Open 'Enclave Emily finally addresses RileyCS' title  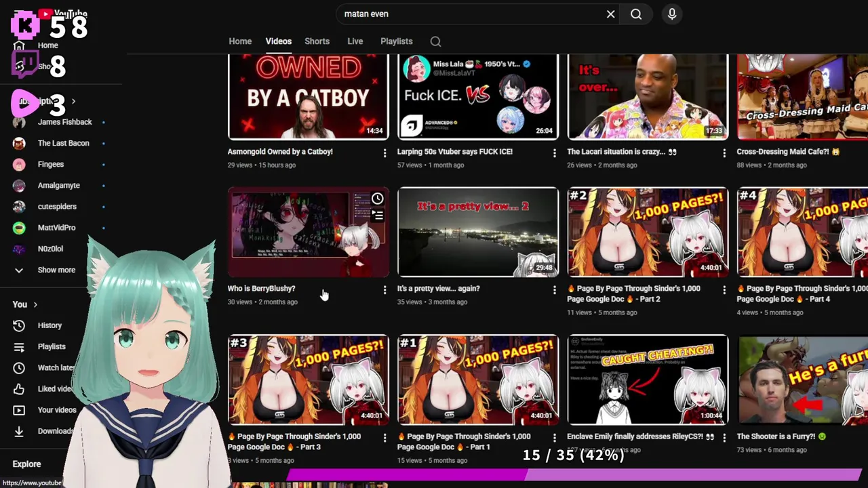(640, 436)
